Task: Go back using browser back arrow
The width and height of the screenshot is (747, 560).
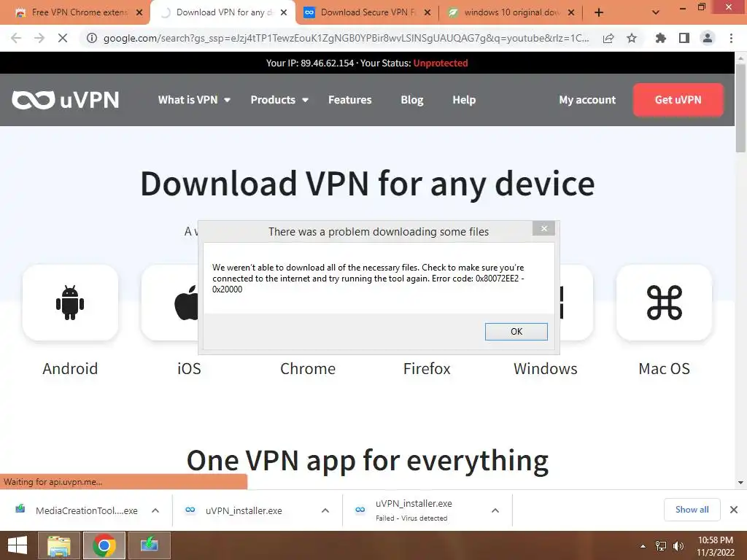Action: click(16, 38)
